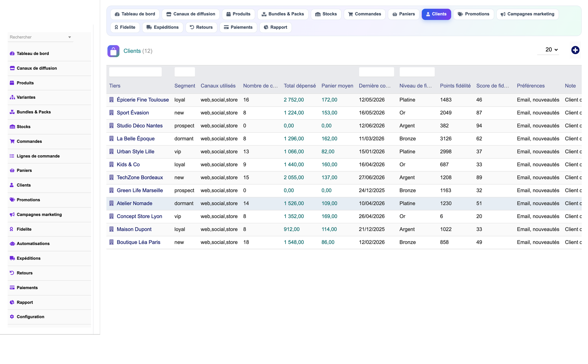This screenshot has width=588, height=364.
Task: Click the 2 752,00 total dépensé value
Action: (294, 100)
